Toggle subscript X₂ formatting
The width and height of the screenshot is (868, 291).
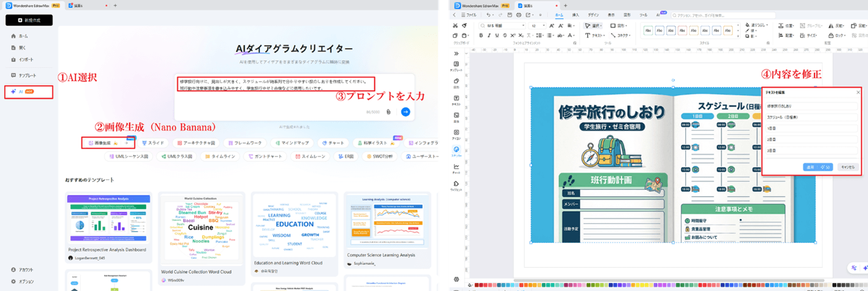(522, 36)
